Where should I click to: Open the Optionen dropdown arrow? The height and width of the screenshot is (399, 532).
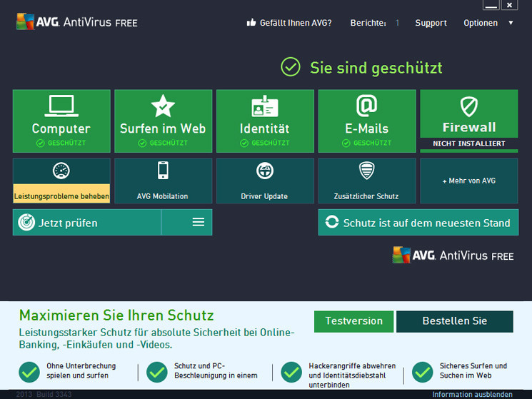point(511,23)
